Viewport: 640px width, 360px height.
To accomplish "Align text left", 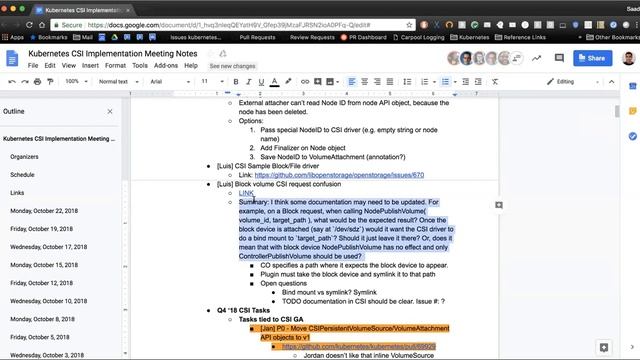I will pyautogui.click(x=352, y=82).
